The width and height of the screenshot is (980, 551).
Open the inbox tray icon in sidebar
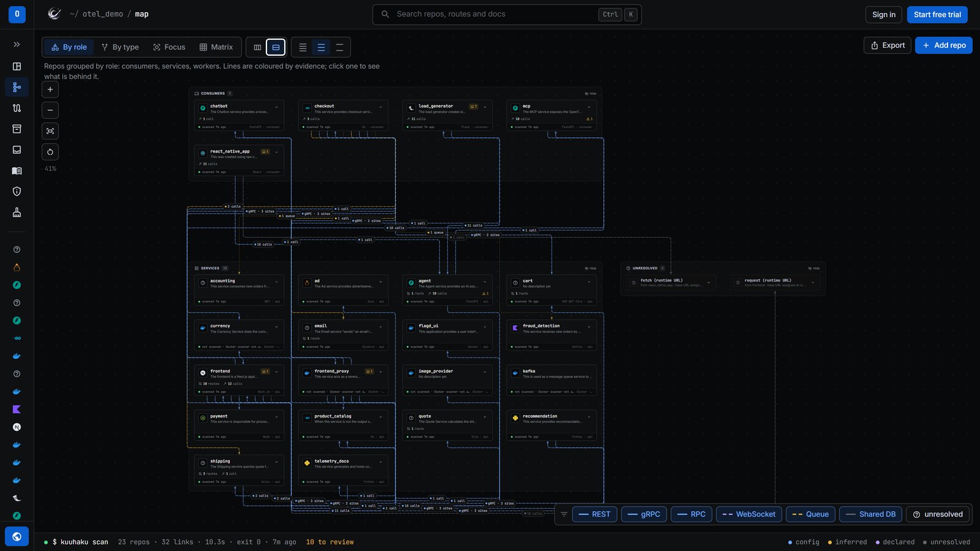[17, 149]
